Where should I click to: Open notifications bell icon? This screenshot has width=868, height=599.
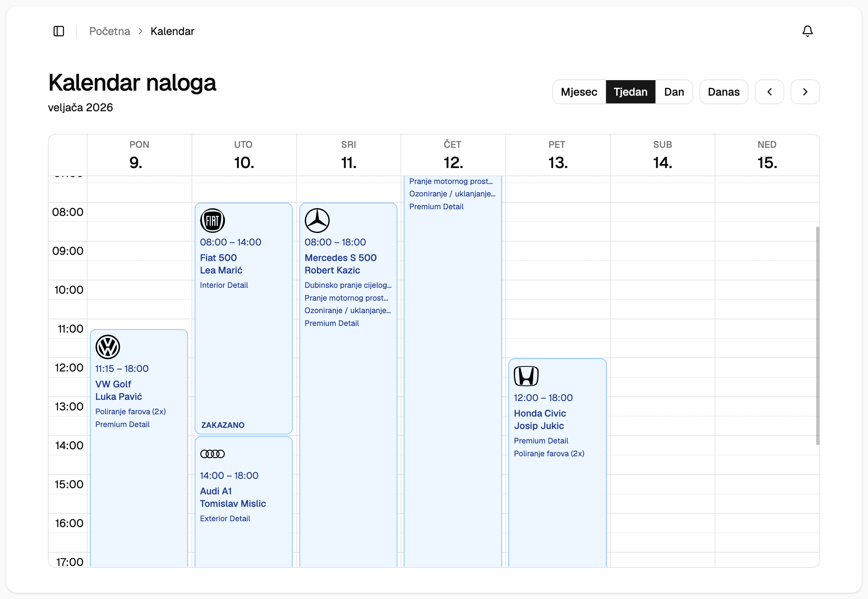807,31
